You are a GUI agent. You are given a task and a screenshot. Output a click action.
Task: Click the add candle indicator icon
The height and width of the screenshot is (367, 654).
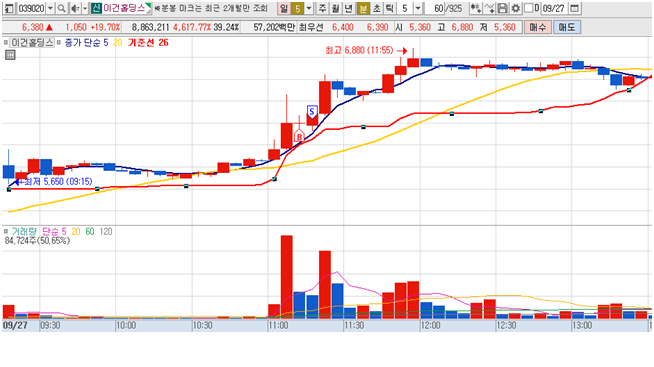click(x=475, y=8)
